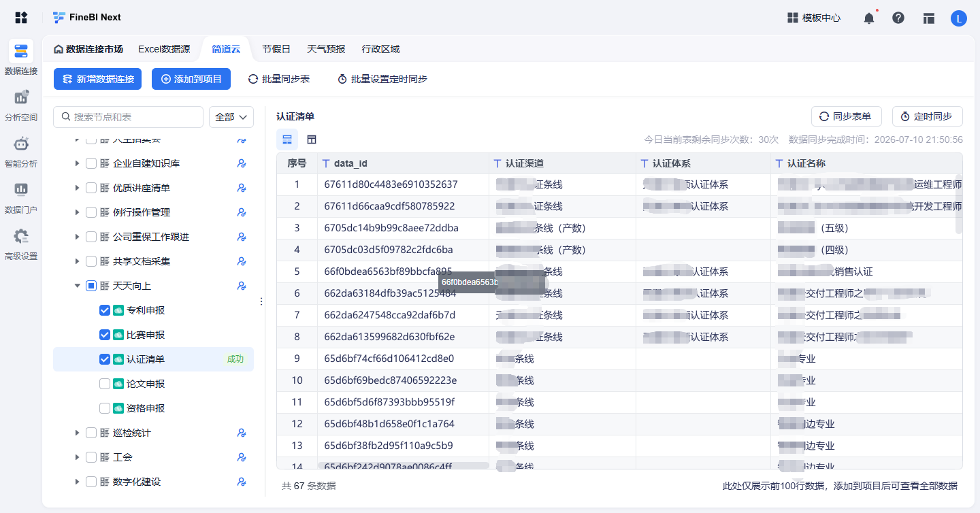Open 模板中心 in top bar

814,18
